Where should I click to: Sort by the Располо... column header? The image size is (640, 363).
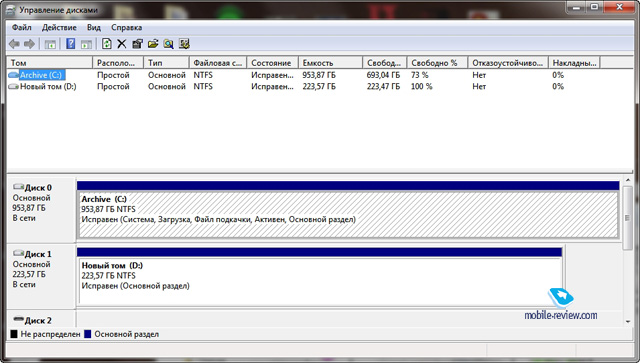(118, 63)
